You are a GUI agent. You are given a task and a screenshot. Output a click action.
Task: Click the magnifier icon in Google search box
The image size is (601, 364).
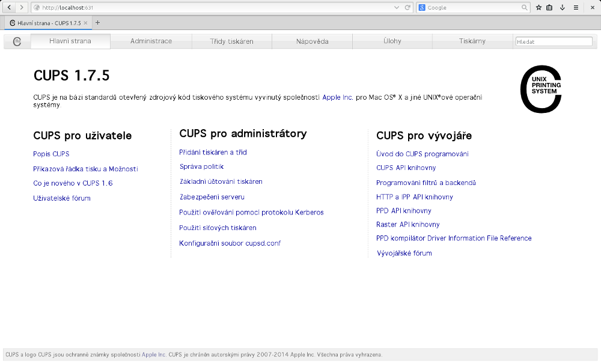point(525,7)
